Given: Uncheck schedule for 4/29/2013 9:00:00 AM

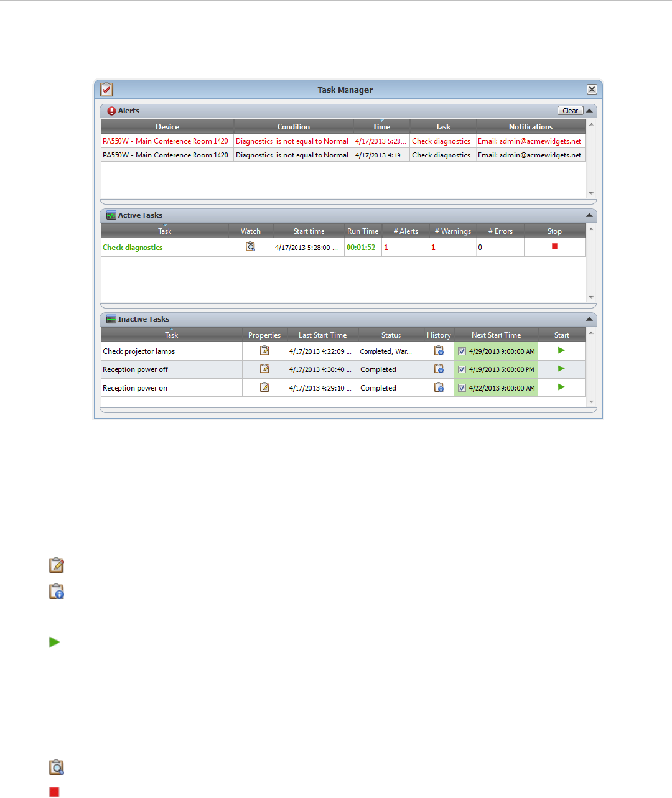Looking at the screenshot, I should pos(462,351).
